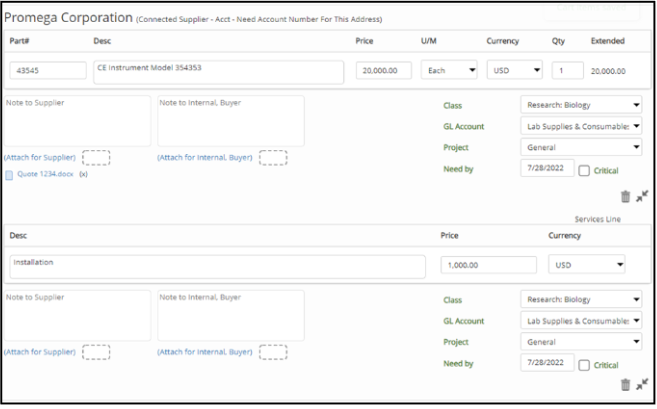The height and width of the screenshot is (409, 657).
Task: Click Attach for Supplier on instrument line
Action: point(40,158)
